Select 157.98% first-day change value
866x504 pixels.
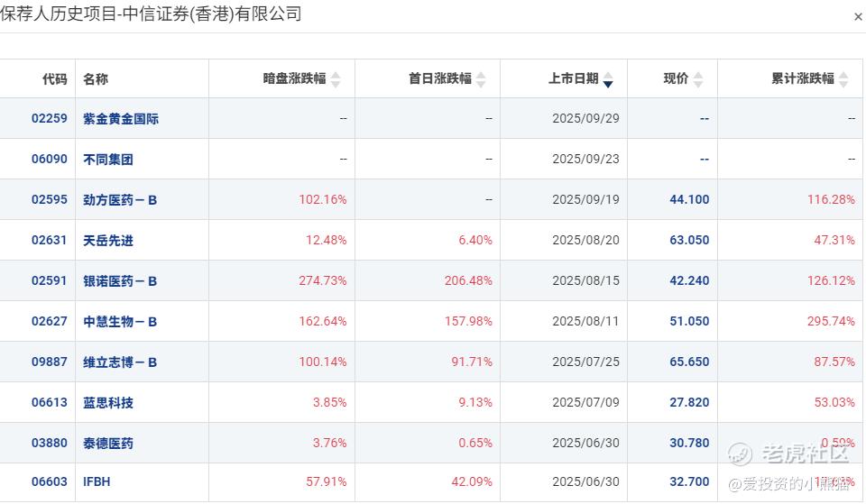pos(468,321)
